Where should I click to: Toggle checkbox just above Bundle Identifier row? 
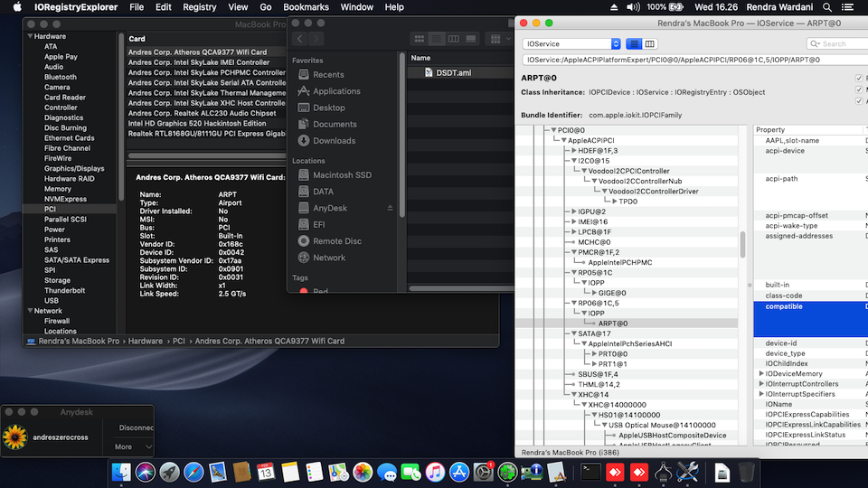pos(859,100)
